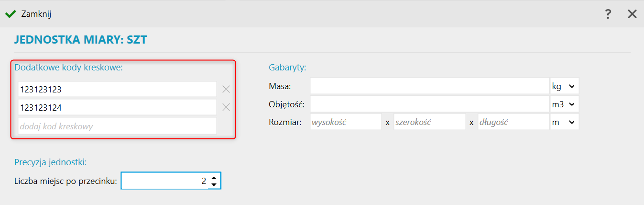Click into the Objętość input field
The height and width of the screenshot is (205, 644).
click(x=429, y=104)
